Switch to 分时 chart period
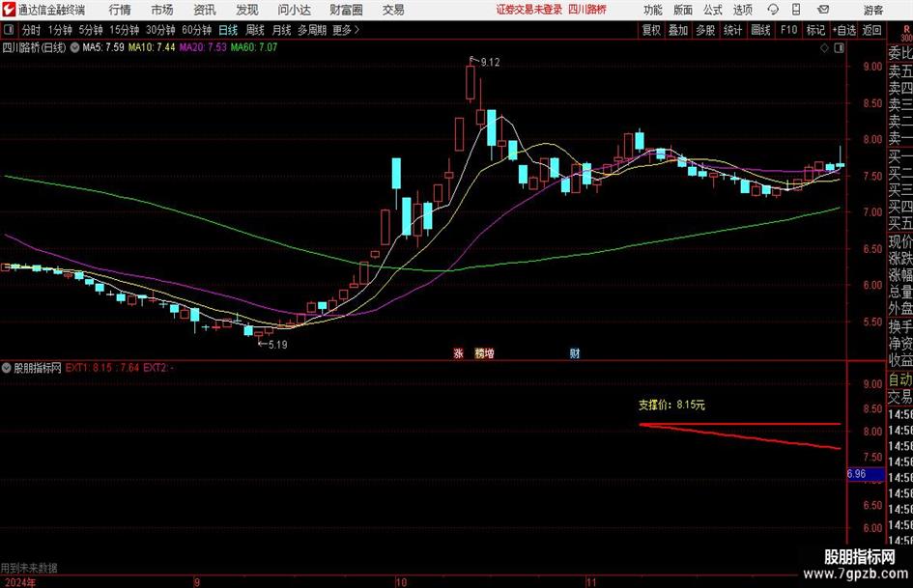The width and height of the screenshot is (913, 588). [32, 30]
